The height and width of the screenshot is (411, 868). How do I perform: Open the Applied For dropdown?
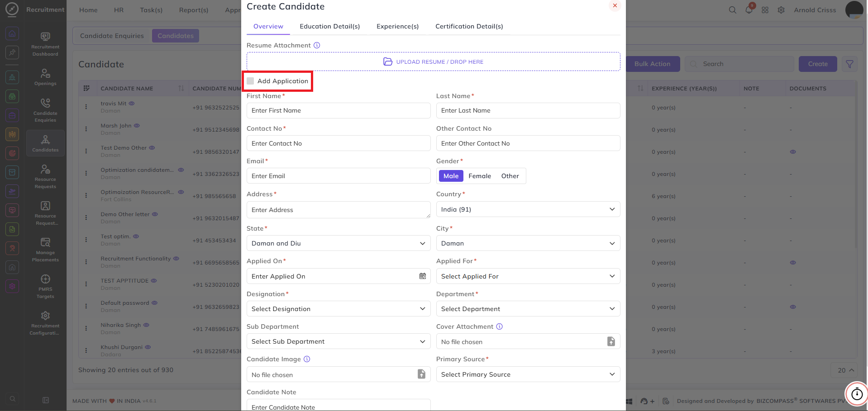click(x=528, y=276)
